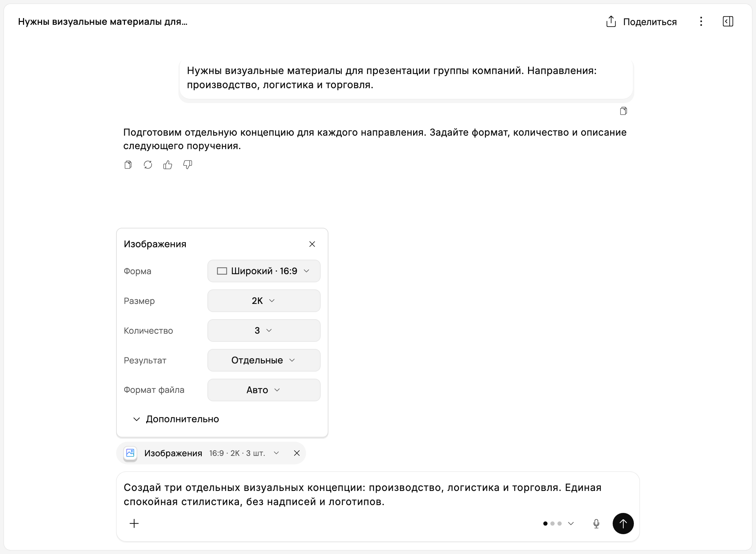Click the assistant reply text Подготовим отдельную концепцию
Screen dimensions: 756x554
pyautogui.click(x=375, y=139)
